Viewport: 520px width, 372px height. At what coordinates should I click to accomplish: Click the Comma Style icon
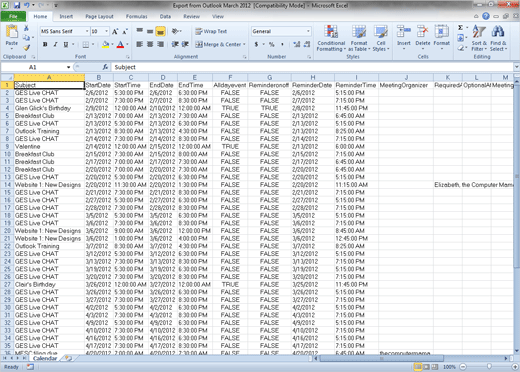pyautogui.click(x=282, y=44)
